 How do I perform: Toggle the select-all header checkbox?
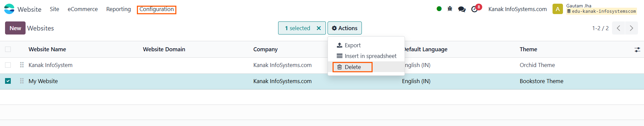pyautogui.click(x=8, y=49)
